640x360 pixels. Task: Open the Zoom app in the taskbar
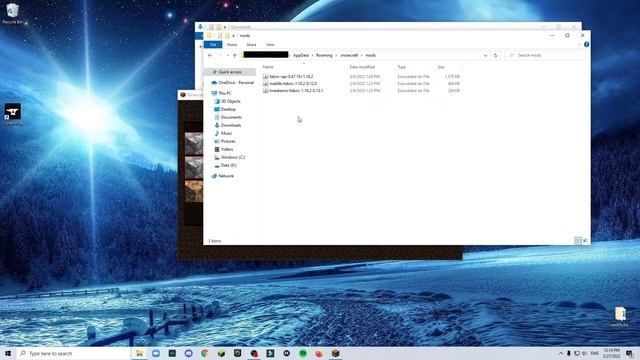(x=156, y=353)
